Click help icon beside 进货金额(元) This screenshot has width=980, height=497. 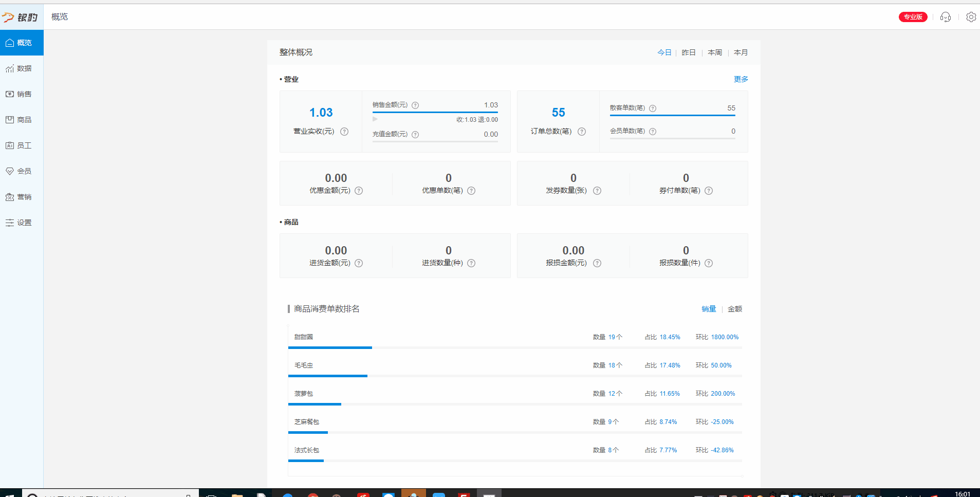tap(359, 263)
